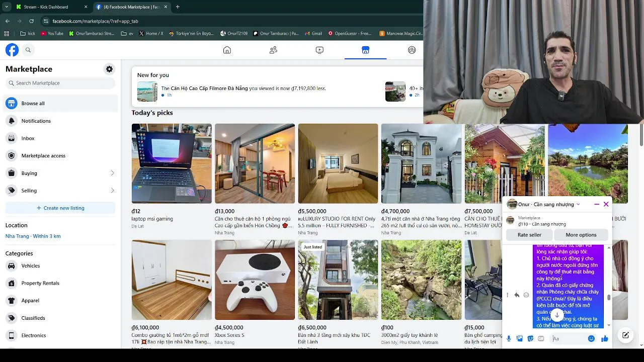The height and width of the screenshot is (362, 644).
Task: Jump to latest message down-arrow button
Action: pyautogui.click(x=557, y=315)
